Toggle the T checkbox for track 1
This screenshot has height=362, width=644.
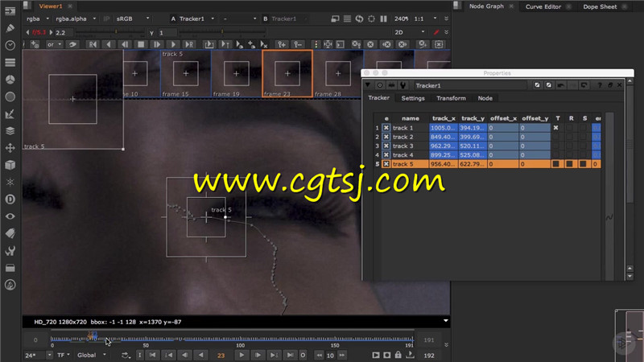point(555,128)
